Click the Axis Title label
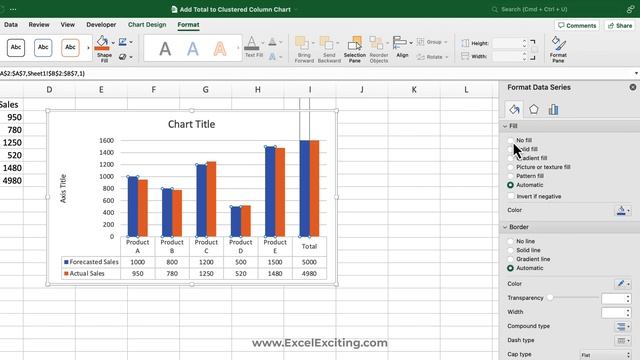The image size is (640, 360). pos(63,188)
